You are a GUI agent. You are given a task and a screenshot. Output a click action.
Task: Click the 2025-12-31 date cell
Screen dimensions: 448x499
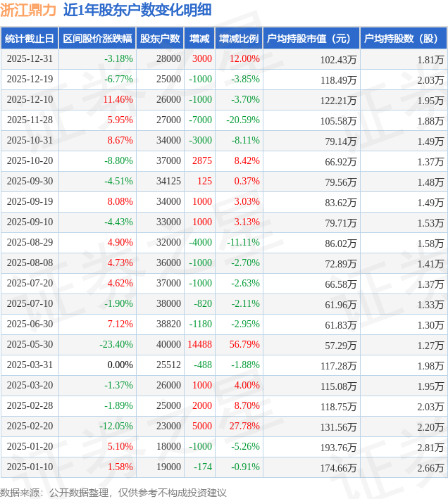coord(30,59)
